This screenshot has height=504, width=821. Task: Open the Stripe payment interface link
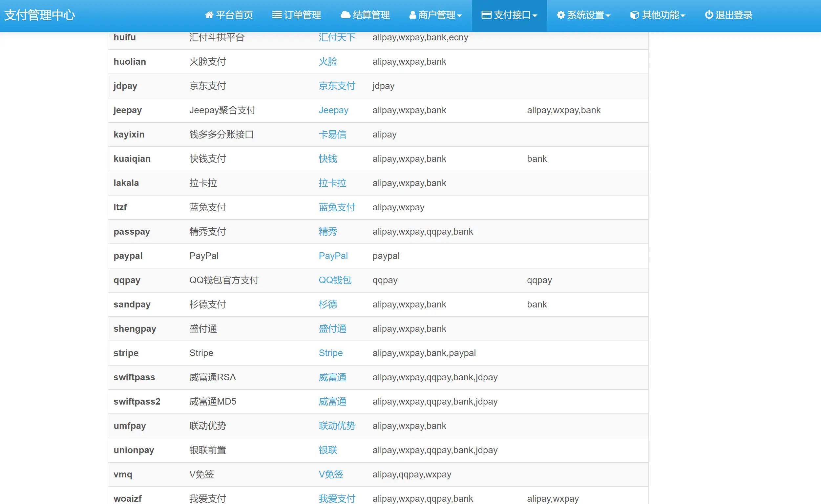330,353
